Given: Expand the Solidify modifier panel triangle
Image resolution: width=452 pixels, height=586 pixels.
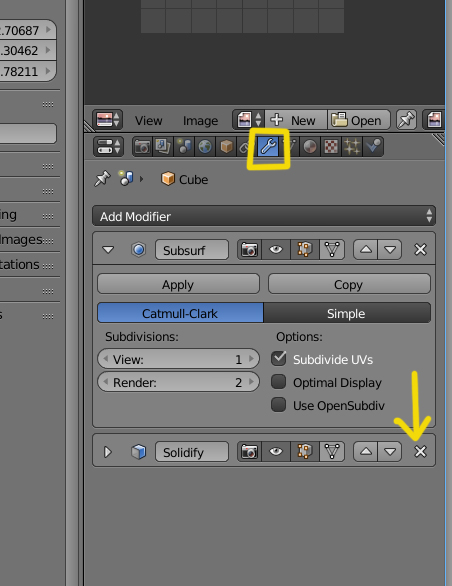Looking at the screenshot, I should 108,452.
